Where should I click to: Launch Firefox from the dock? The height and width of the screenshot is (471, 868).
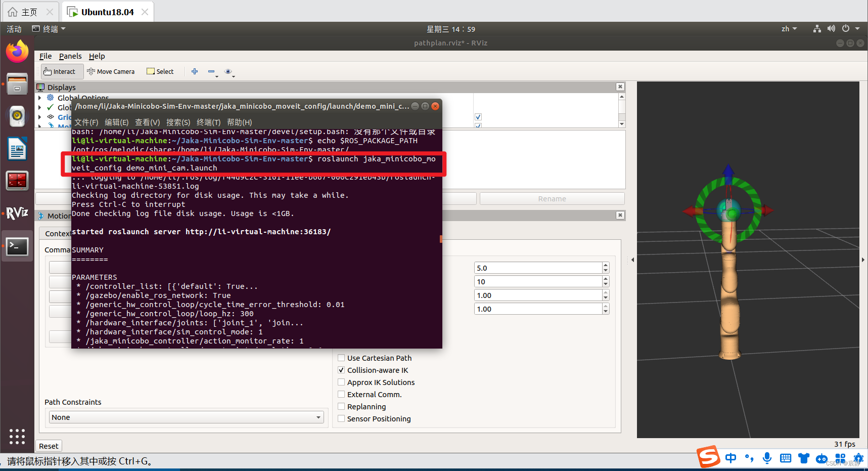[x=17, y=51]
